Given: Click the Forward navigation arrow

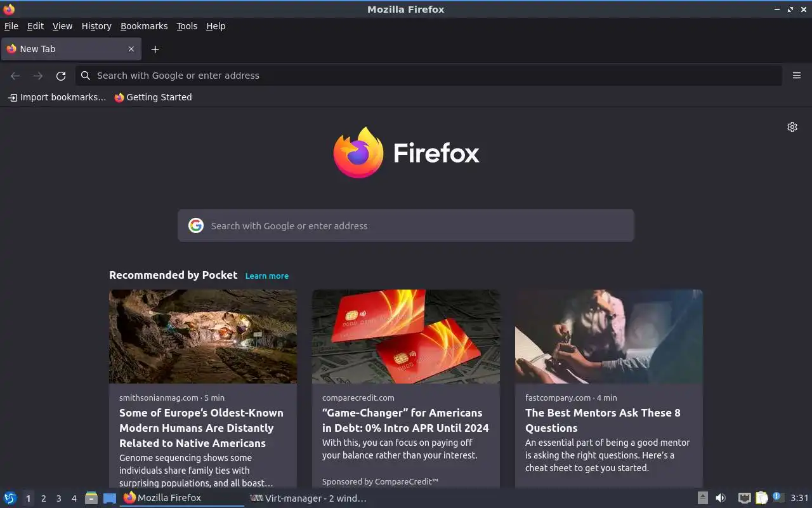Looking at the screenshot, I should [38, 76].
